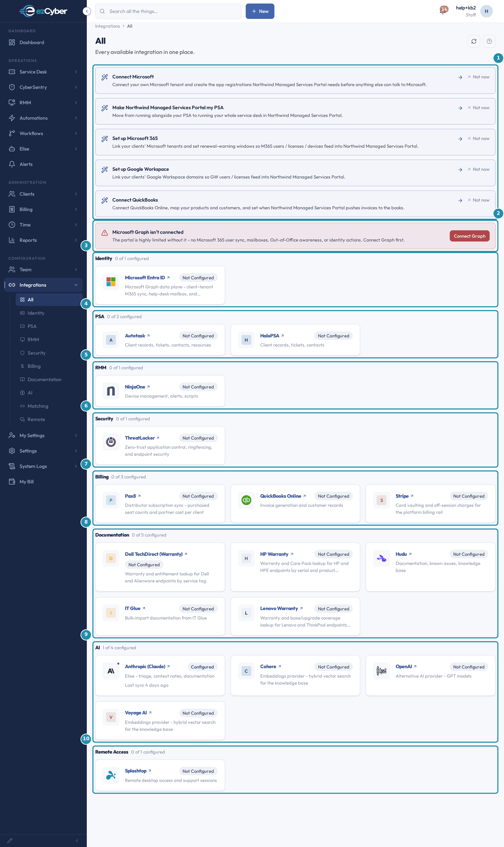
Task: Collapse sidebar using bottom chevron arrow
Action: 77,841
